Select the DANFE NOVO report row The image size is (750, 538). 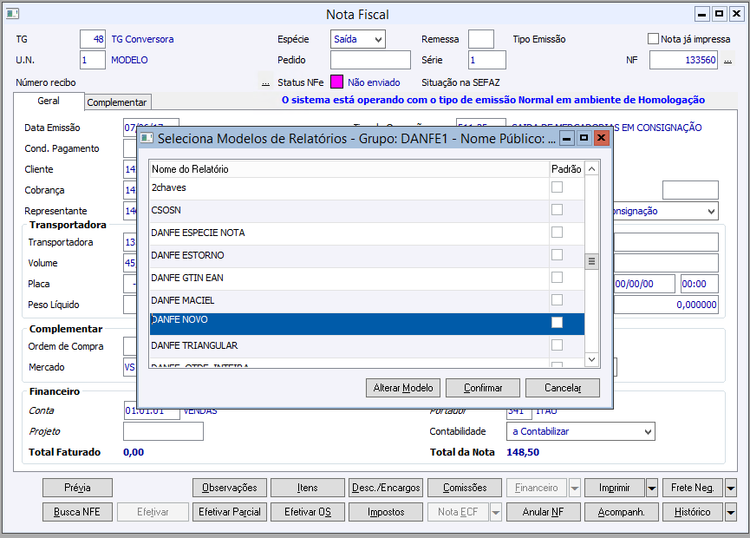point(367,324)
